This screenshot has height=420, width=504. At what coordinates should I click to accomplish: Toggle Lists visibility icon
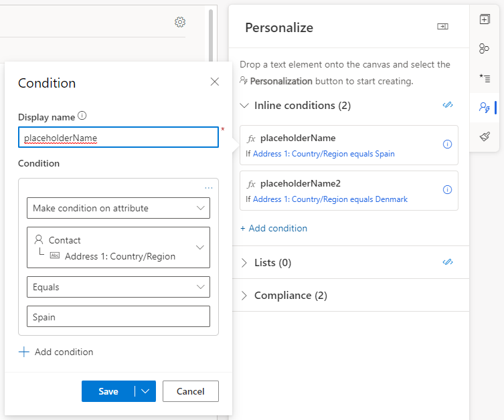tap(448, 262)
